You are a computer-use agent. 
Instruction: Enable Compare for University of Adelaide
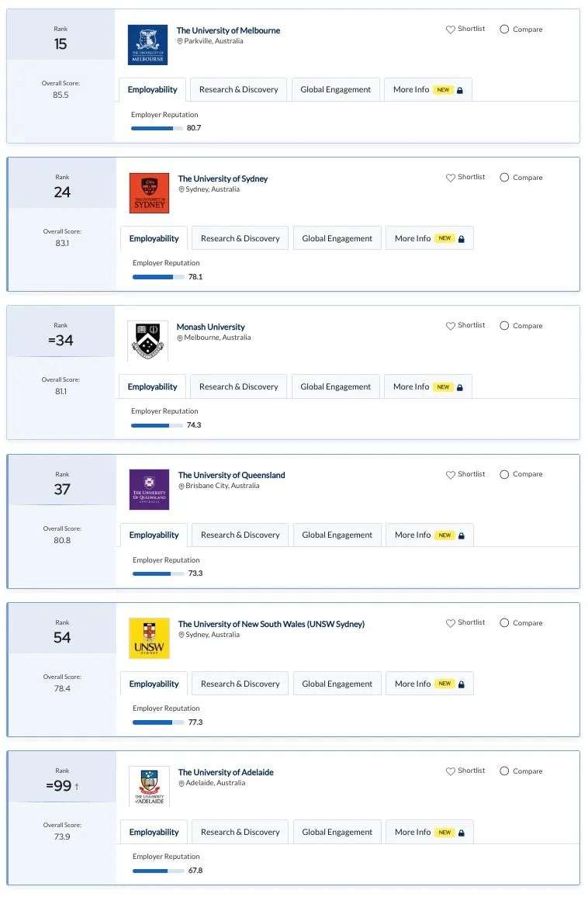pyautogui.click(x=504, y=771)
